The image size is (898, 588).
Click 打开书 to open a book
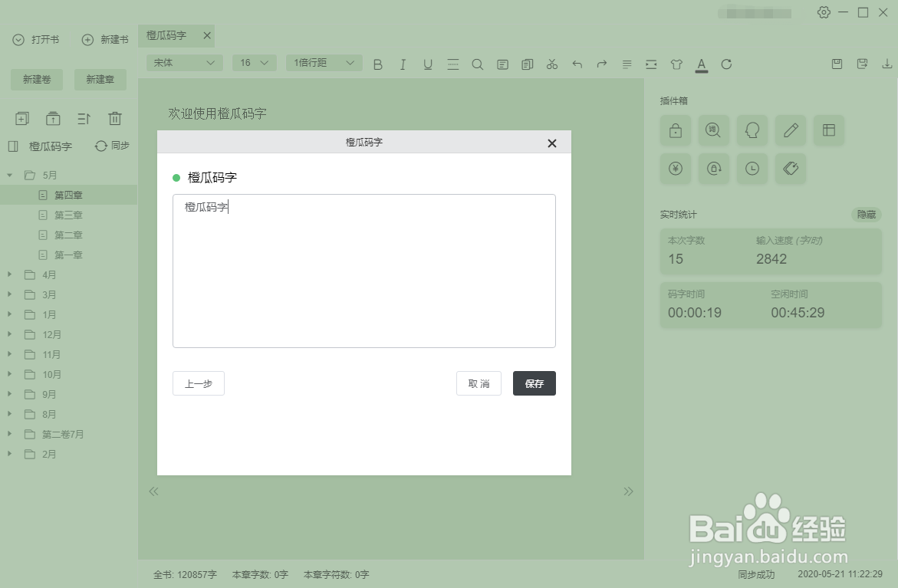(36, 40)
